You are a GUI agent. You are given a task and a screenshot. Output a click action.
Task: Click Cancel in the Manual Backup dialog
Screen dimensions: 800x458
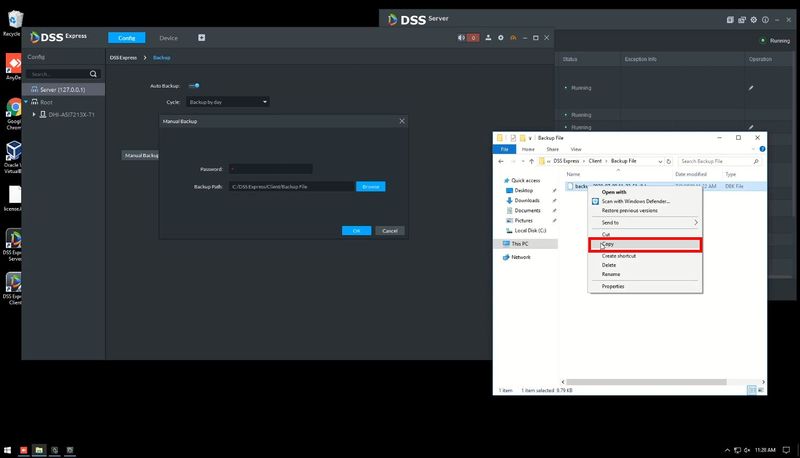pyautogui.click(x=390, y=231)
